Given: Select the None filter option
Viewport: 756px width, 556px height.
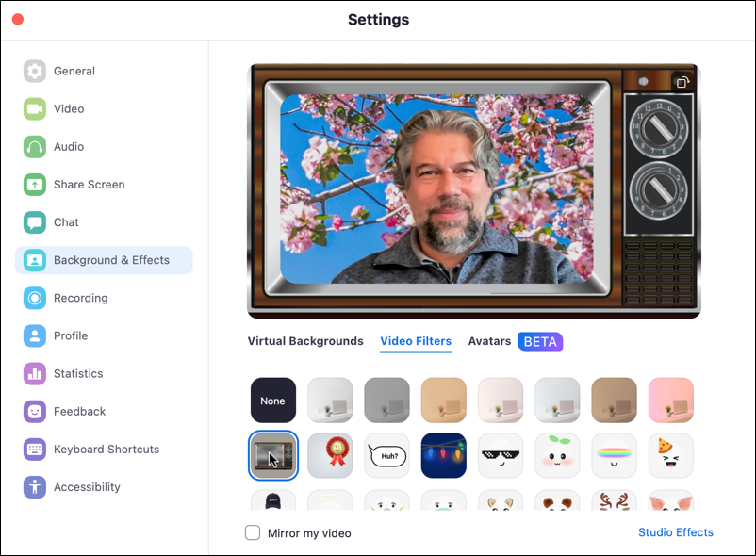Looking at the screenshot, I should 272,400.
